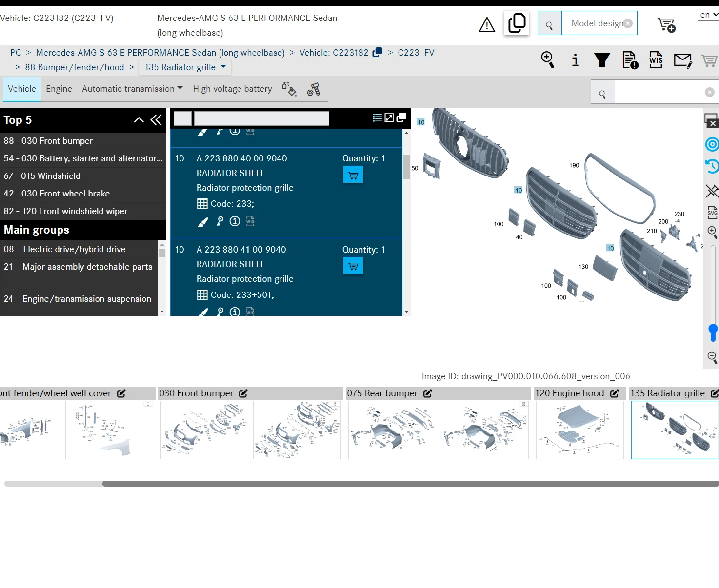This screenshot has height=588, width=719.
Task: Open the grey shopping cart icon in toolbar
Action: coord(709,60)
